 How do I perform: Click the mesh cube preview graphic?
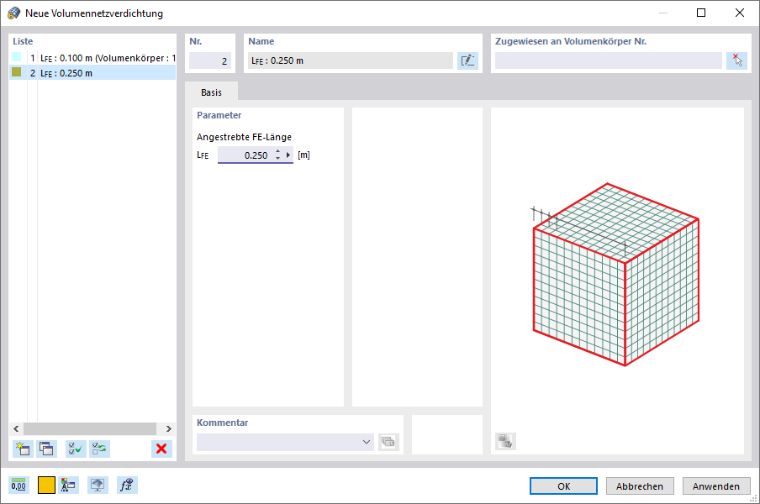coord(616,274)
